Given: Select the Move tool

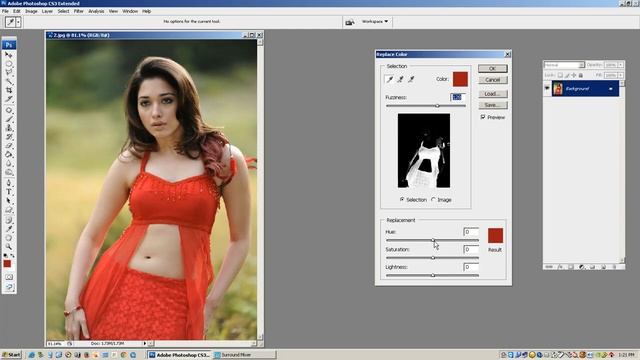Looking at the screenshot, I should pos(9,55).
